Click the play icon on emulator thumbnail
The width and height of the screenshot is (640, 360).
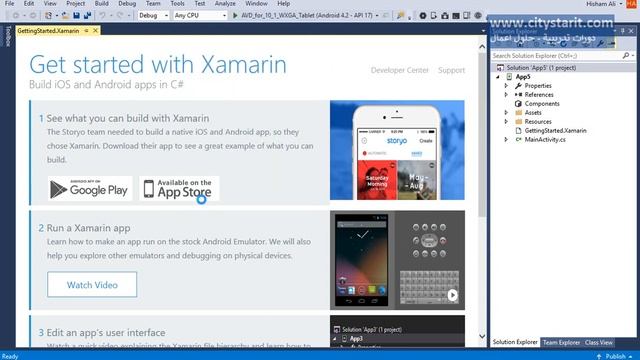click(x=452, y=295)
